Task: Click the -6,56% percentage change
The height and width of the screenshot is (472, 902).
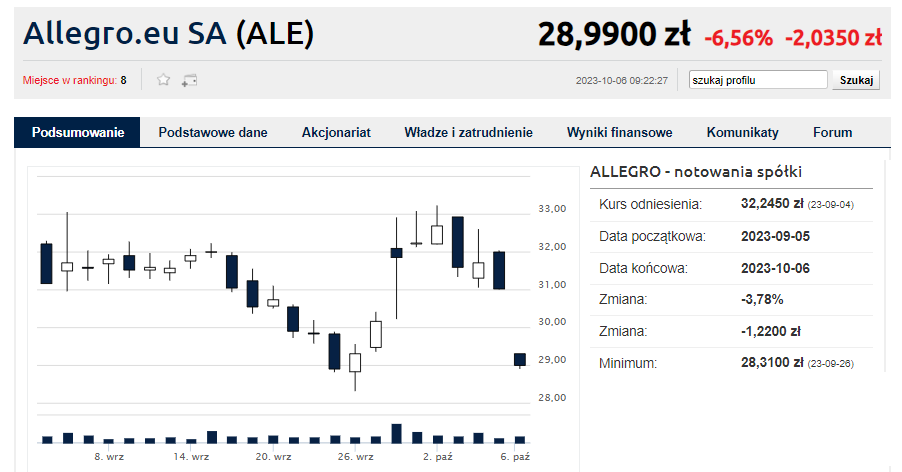Action: point(738,38)
